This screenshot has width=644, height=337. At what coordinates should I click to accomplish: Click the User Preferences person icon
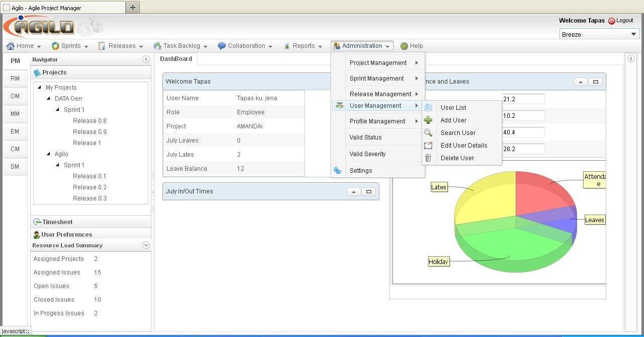(x=36, y=234)
